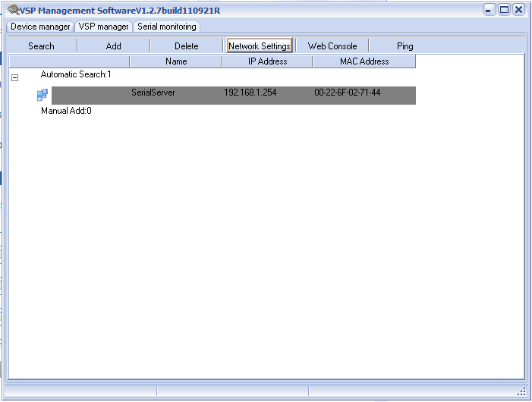
Task: Click the Ping button
Action: click(405, 46)
